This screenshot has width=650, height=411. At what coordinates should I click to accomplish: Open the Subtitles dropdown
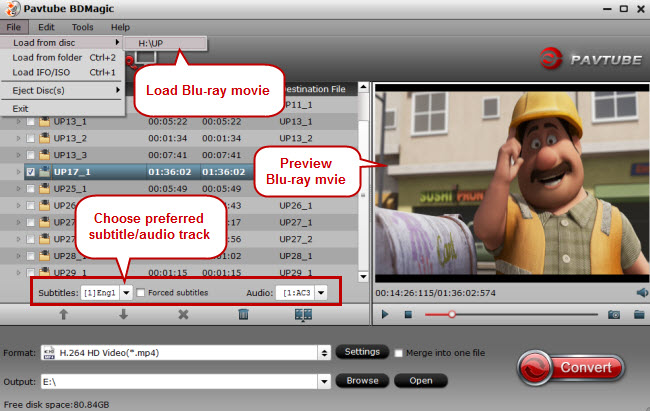(127, 293)
